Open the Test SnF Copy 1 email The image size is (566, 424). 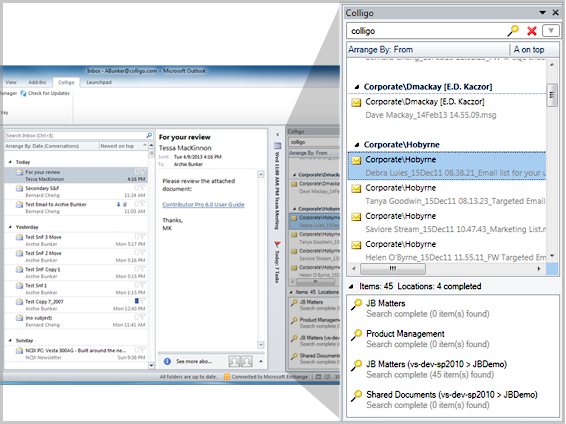pyautogui.click(x=76, y=273)
